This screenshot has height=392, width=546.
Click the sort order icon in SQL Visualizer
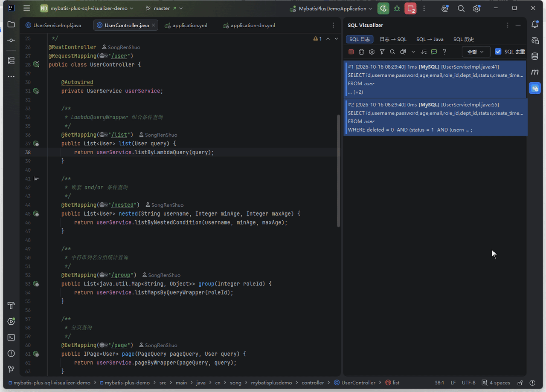(x=424, y=52)
